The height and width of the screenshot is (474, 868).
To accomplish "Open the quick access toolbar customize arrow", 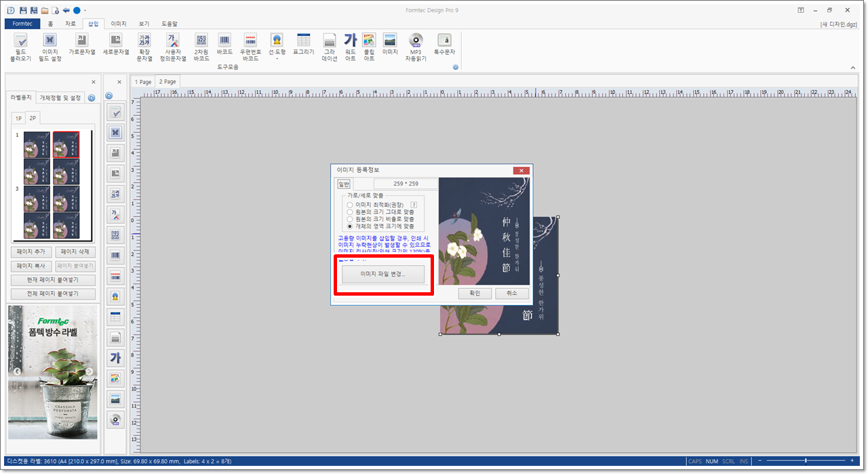I will click(85, 11).
